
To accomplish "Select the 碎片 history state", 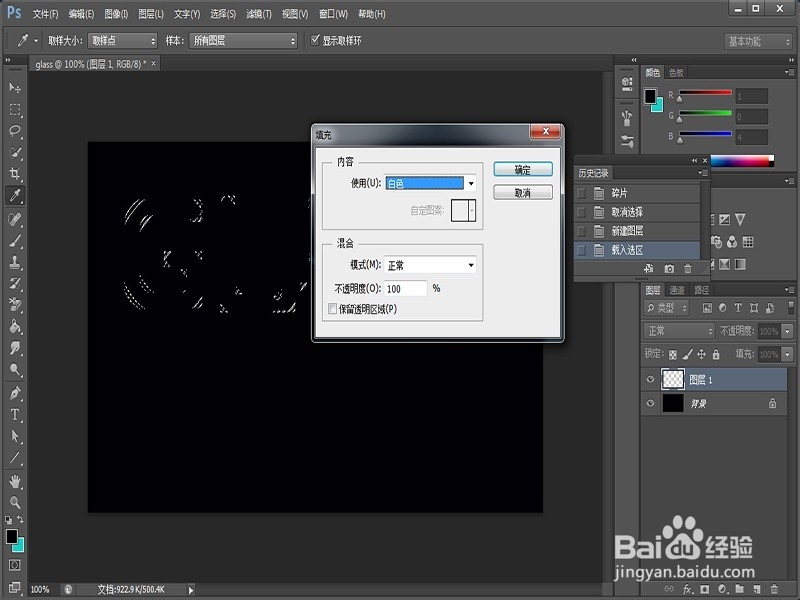I will click(x=637, y=193).
